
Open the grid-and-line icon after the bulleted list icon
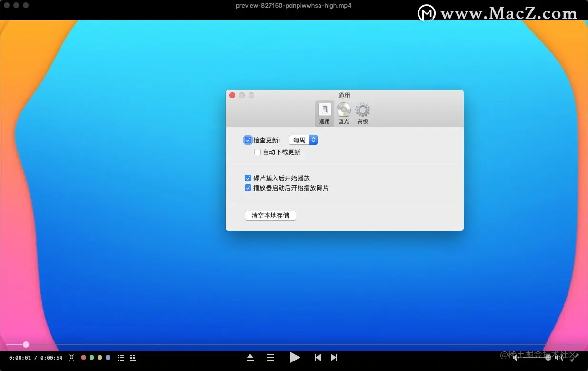pos(133,357)
